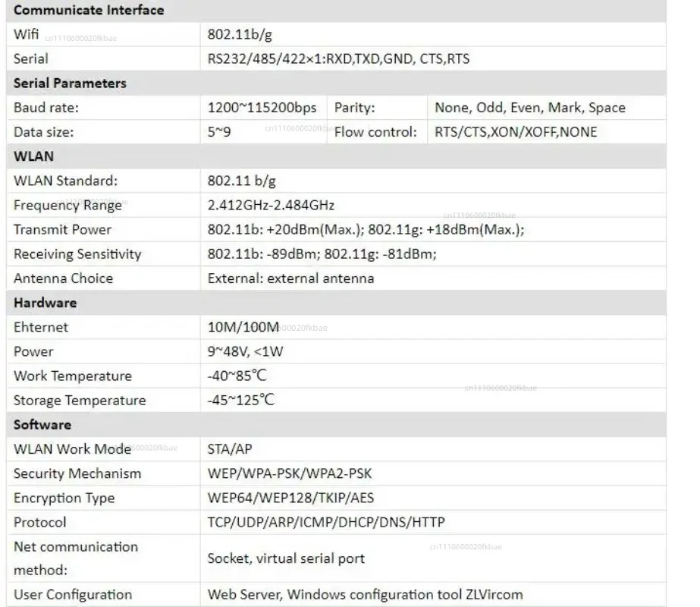Click the power value '9~48V, <1W'
Image resolution: width=700 pixels, height=607 pixels.
click(245, 351)
